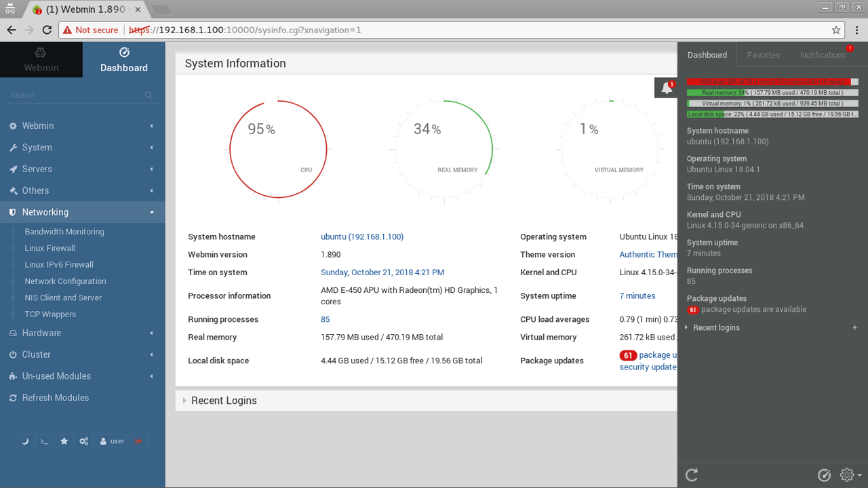Click the 7 minutes uptime link
This screenshot has width=868, height=488.
[x=637, y=296]
